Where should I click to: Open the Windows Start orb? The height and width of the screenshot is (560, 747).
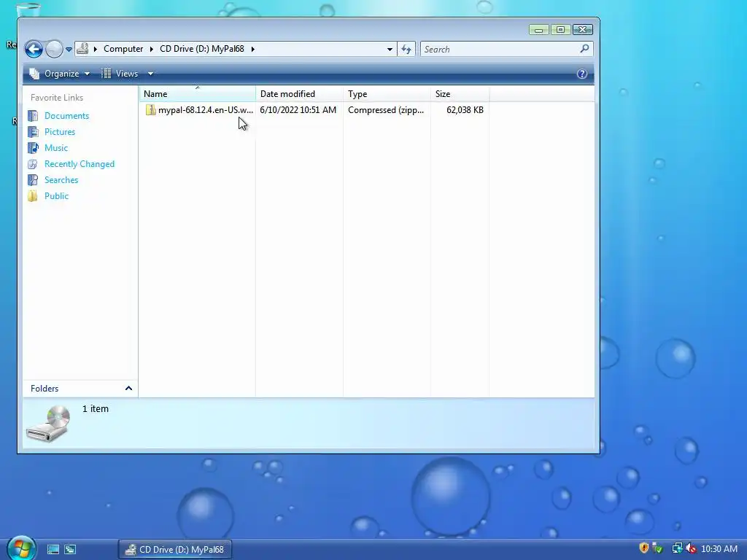point(21,548)
